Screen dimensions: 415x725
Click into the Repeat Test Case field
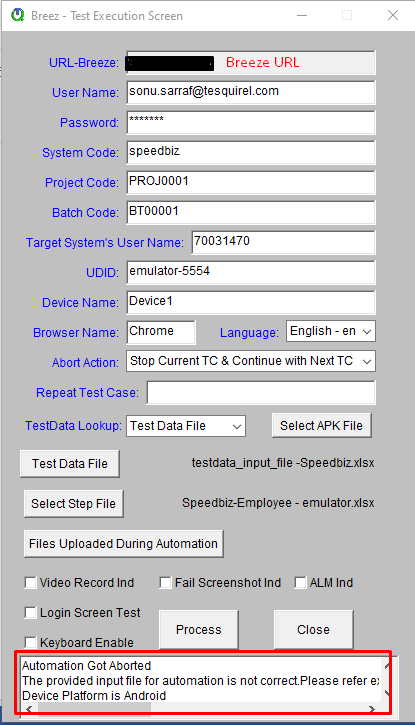coord(261,393)
